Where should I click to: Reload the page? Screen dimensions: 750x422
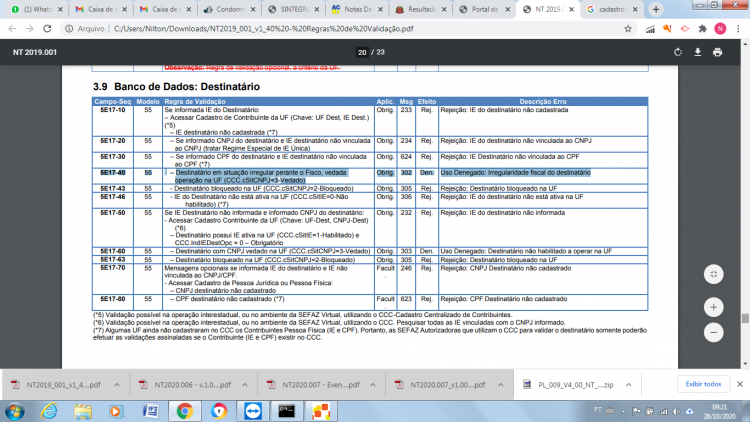[x=47, y=29]
